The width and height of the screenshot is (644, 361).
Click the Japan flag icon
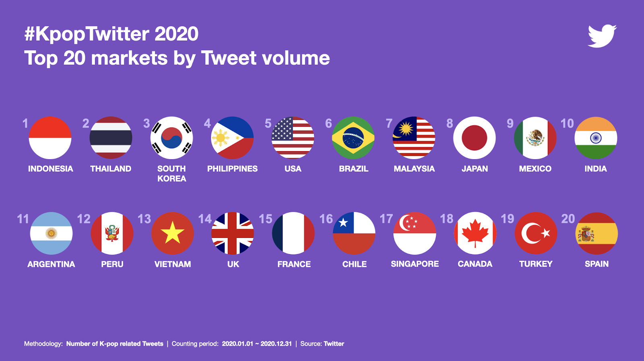tap(475, 138)
